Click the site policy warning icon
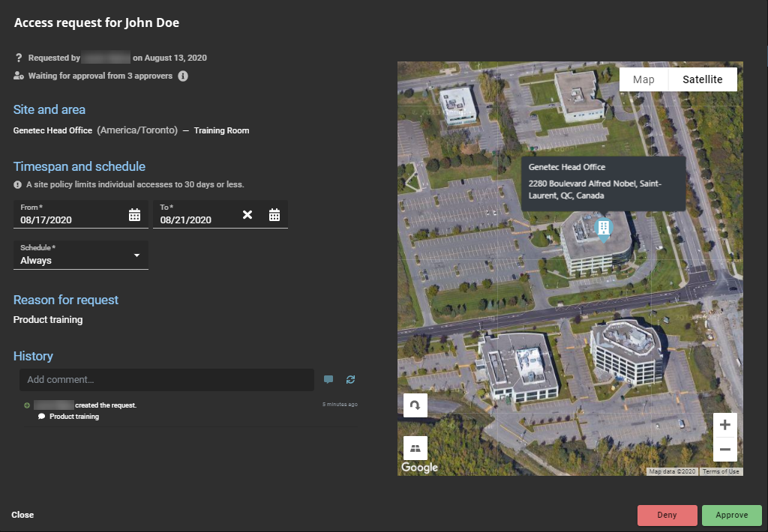Image resolution: width=768 pixels, height=532 pixels. 18,184
